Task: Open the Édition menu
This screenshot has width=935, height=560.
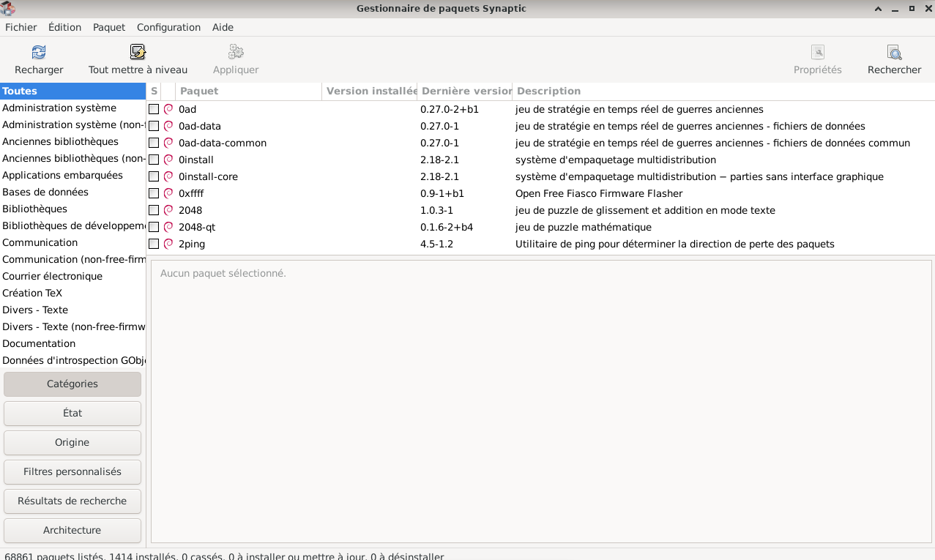Action: (x=64, y=27)
